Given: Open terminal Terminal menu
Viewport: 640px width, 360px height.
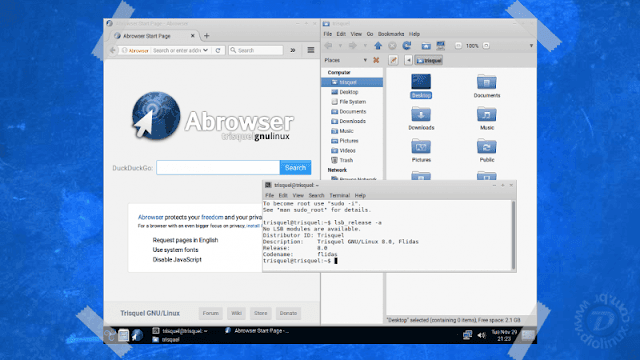Looking at the screenshot, I should pos(340,196).
